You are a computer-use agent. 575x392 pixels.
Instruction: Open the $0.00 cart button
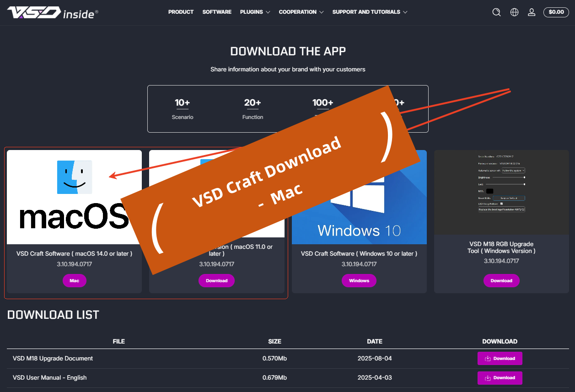[x=556, y=12]
